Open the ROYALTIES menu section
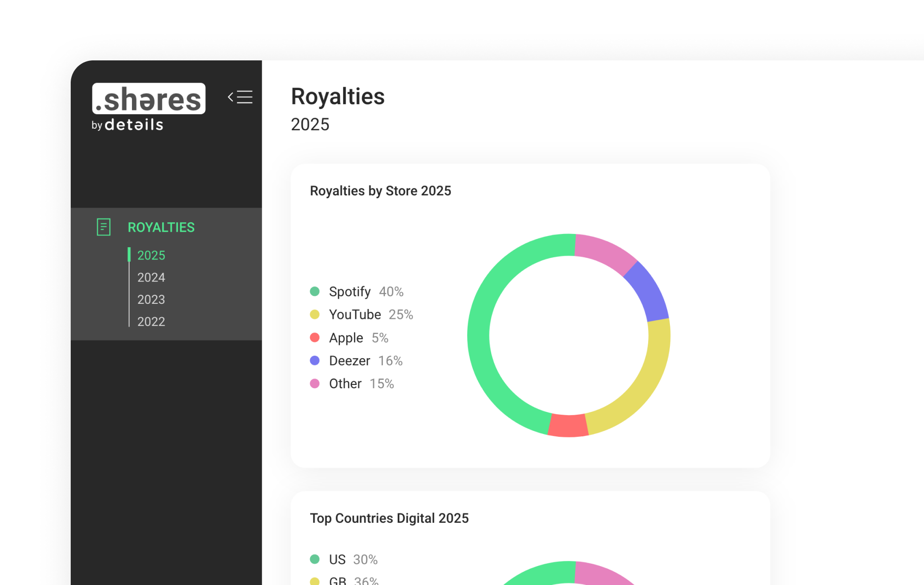Screen dimensions: 924x585 pyautogui.click(x=161, y=227)
